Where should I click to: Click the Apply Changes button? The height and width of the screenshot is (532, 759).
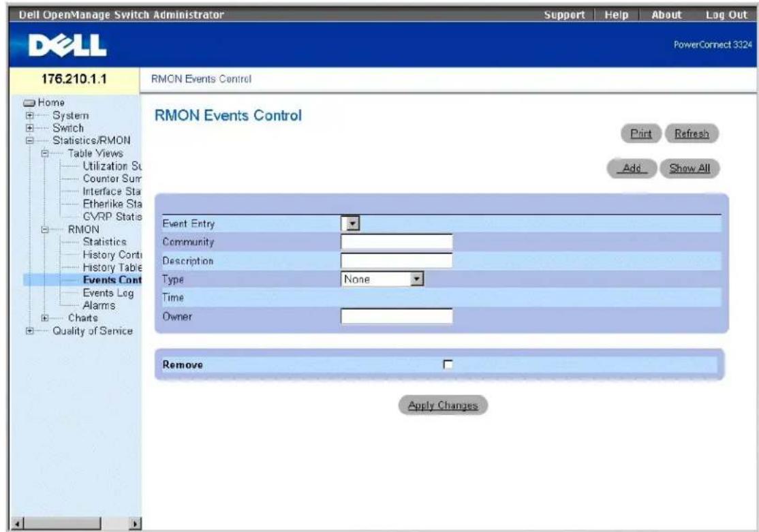tap(443, 405)
